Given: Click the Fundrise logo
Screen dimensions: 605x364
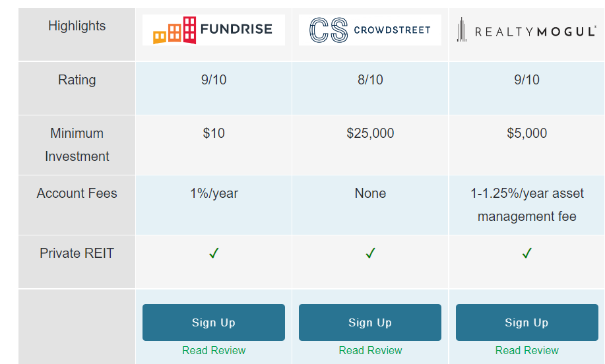Looking at the screenshot, I should coord(213,30).
